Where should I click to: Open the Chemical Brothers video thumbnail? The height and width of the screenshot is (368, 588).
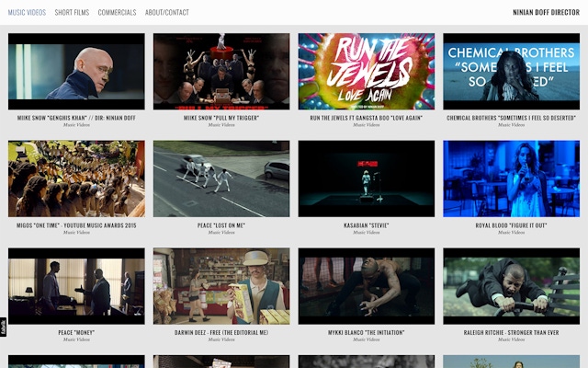[x=511, y=72]
